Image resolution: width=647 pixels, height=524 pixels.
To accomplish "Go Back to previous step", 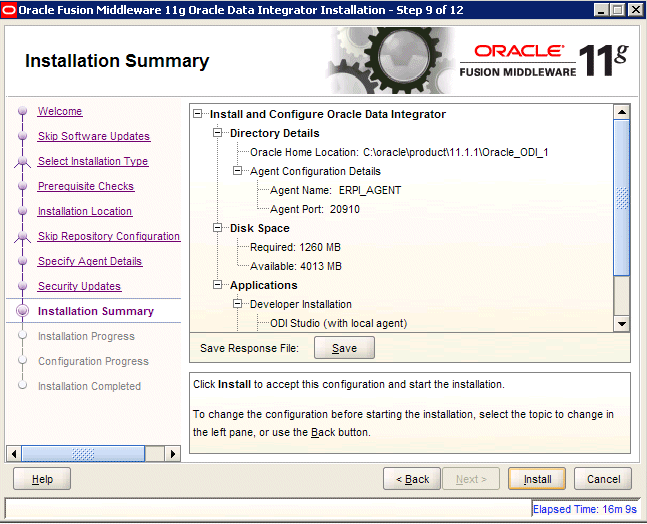I will click(412, 479).
